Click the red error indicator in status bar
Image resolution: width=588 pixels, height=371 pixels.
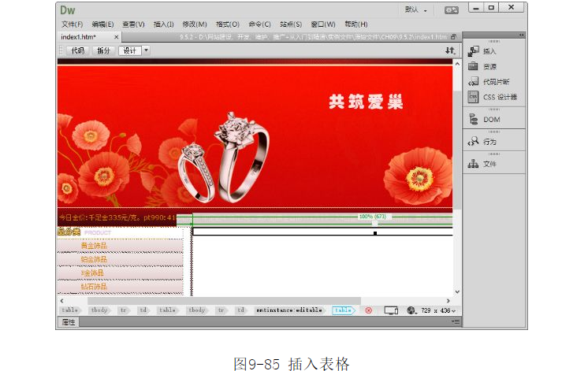point(368,310)
